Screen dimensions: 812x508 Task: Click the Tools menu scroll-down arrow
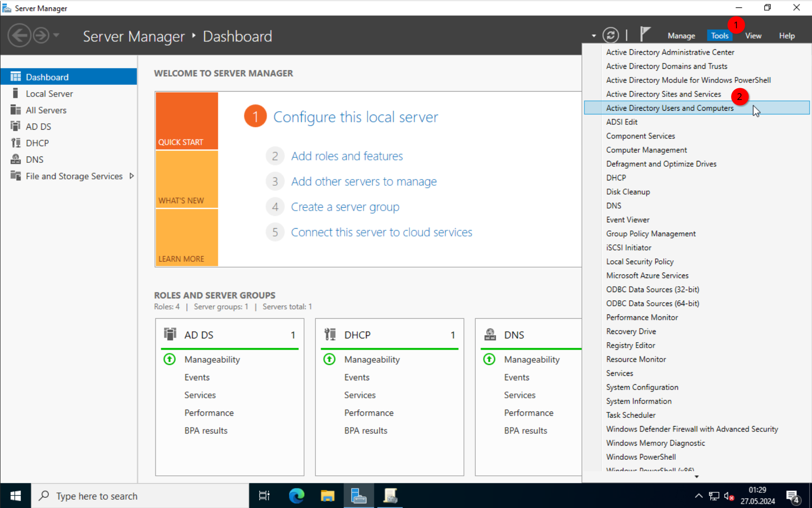tap(696, 477)
